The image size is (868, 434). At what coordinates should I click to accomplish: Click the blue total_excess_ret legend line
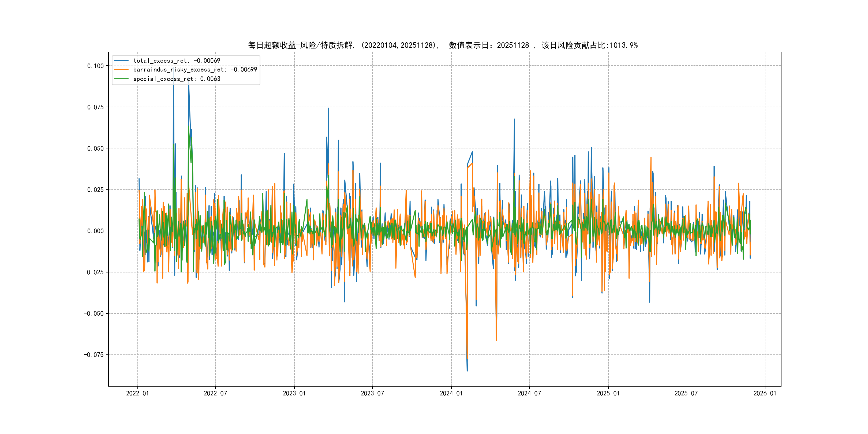121,61
